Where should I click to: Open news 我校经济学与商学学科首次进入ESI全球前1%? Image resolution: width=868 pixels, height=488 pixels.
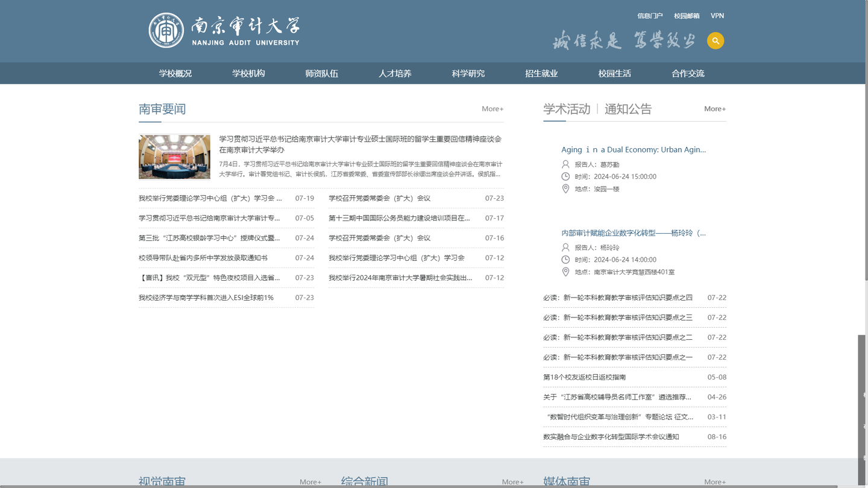click(x=206, y=298)
